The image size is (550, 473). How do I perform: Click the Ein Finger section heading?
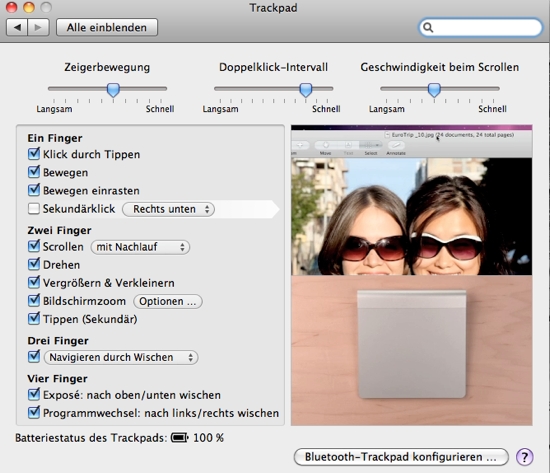[55, 138]
